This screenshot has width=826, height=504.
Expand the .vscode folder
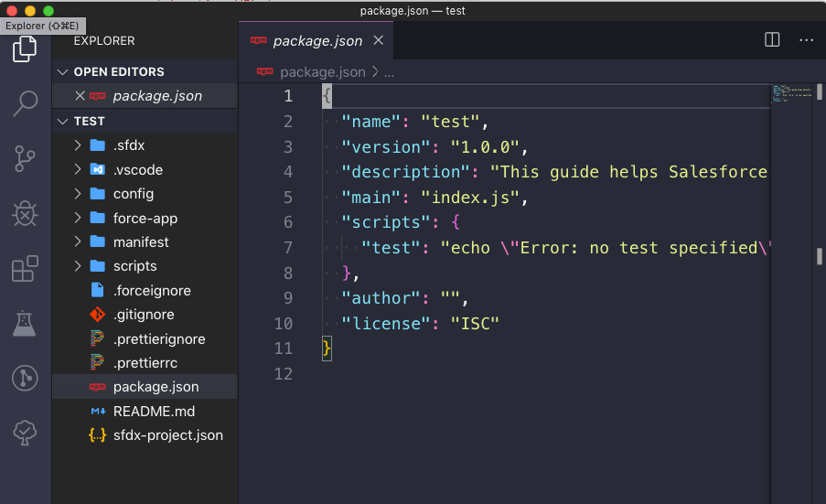tap(78, 169)
